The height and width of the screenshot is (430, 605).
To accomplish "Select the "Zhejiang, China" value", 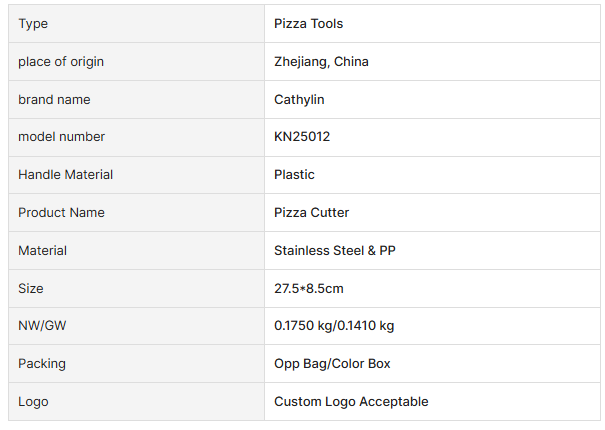I will coord(321,62).
